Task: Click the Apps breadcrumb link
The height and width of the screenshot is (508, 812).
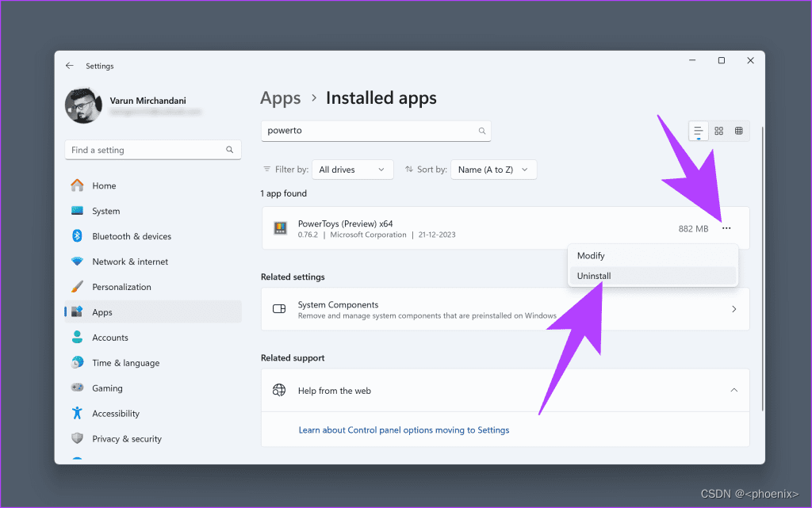Action: [x=280, y=98]
